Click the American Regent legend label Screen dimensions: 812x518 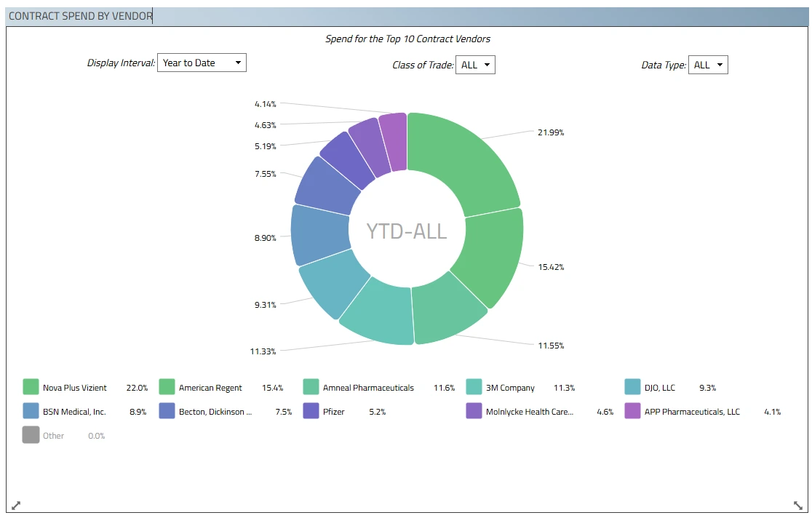pos(210,388)
